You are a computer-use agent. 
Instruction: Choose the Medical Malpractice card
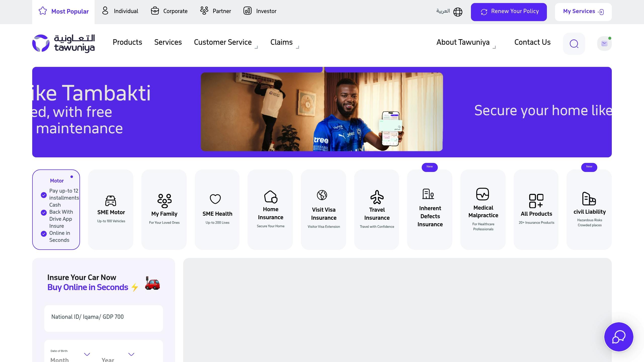[x=483, y=209]
